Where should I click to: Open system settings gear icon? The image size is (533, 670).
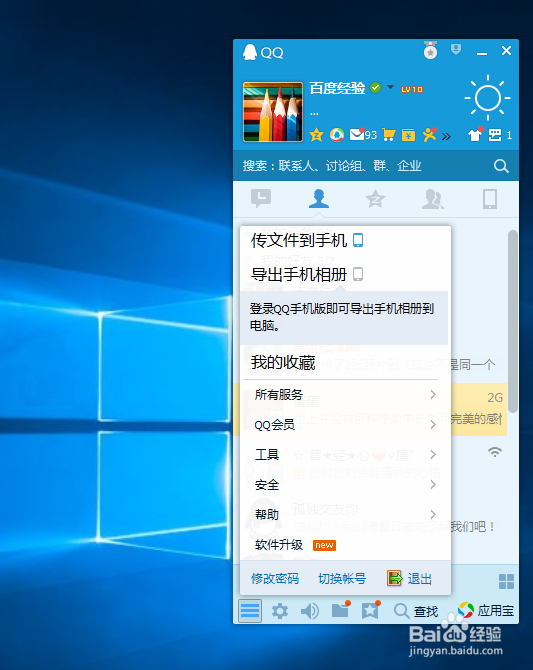[280, 611]
